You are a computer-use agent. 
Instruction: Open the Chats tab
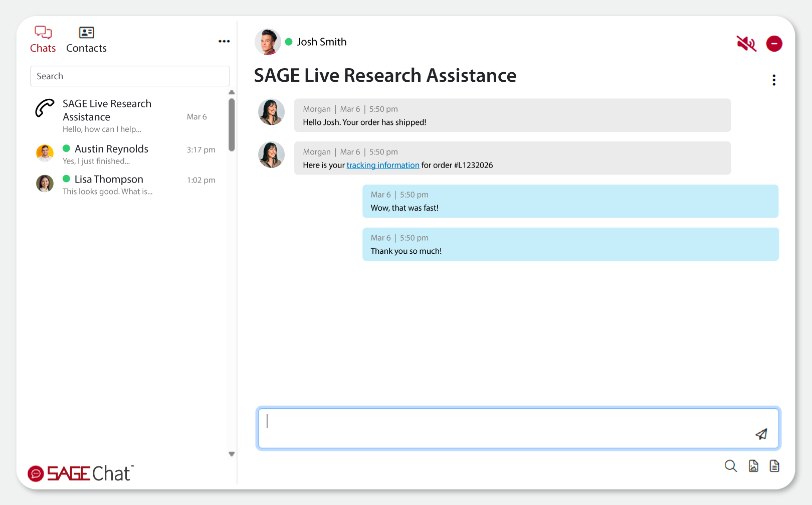pos(43,40)
